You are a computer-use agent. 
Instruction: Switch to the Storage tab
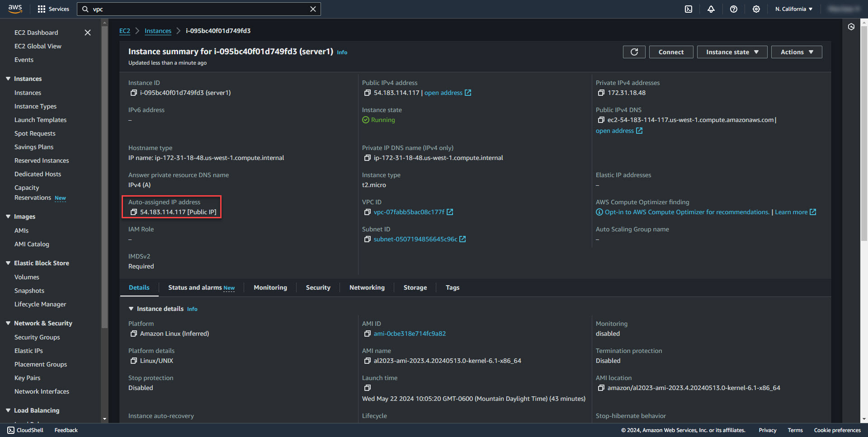(x=415, y=287)
